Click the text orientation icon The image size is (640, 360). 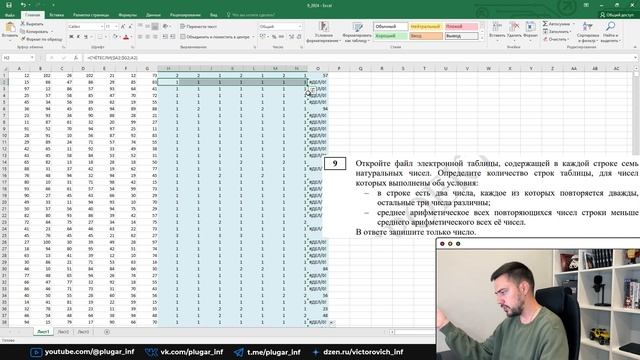coord(165,27)
